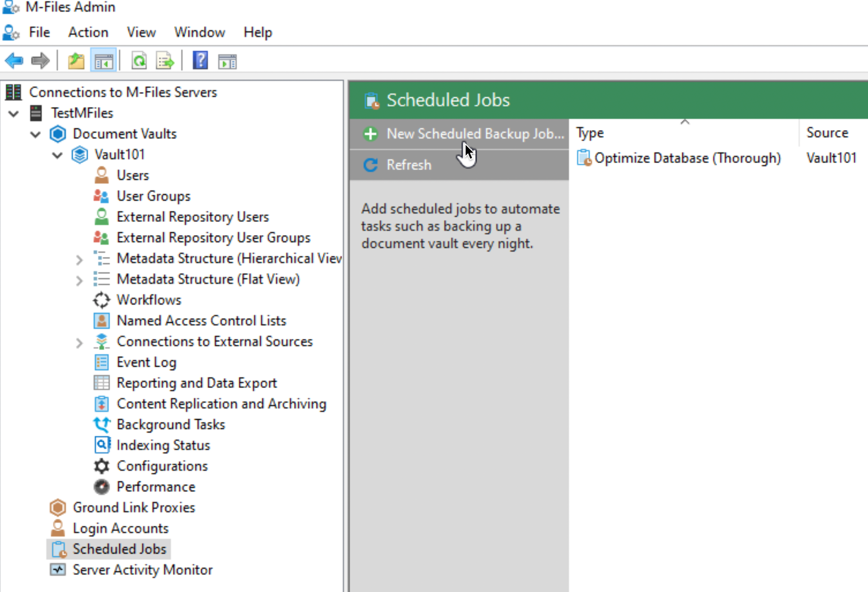Collapse the Document Vaults node
Image resolution: width=868 pixels, height=592 pixels.
pyautogui.click(x=36, y=134)
